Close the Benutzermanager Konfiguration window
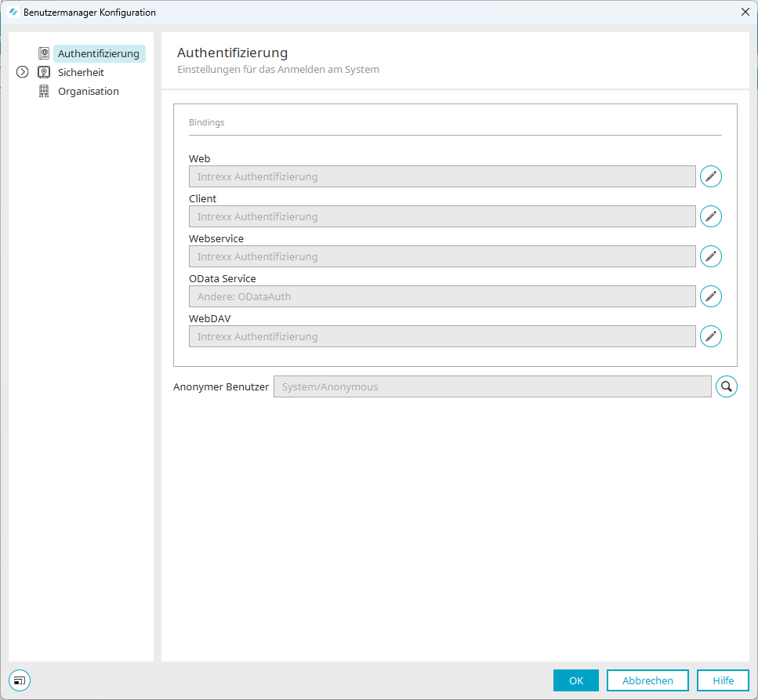Image resolution: width=758 pixels, height=700 pixels. tap(745, 12)
